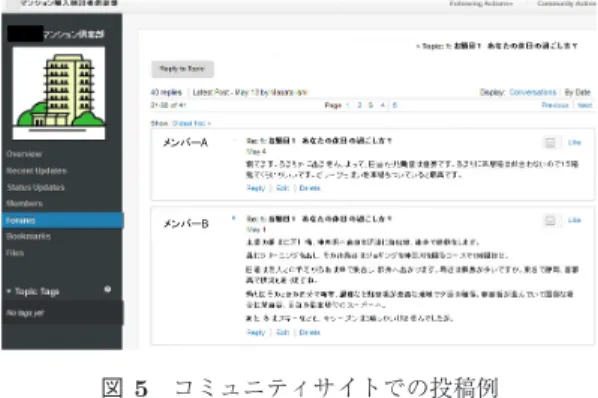
Task: Click the Topic Tags settings icon
Action: (108, 289)
